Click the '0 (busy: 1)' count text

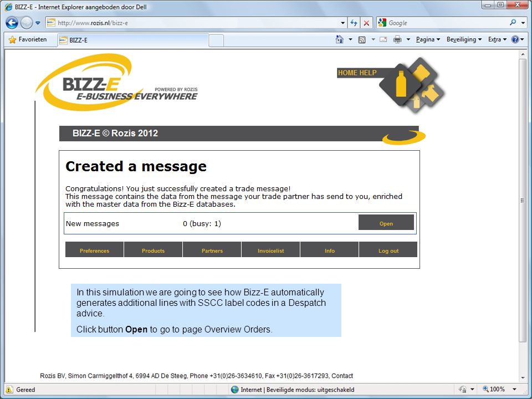point(202,223)
